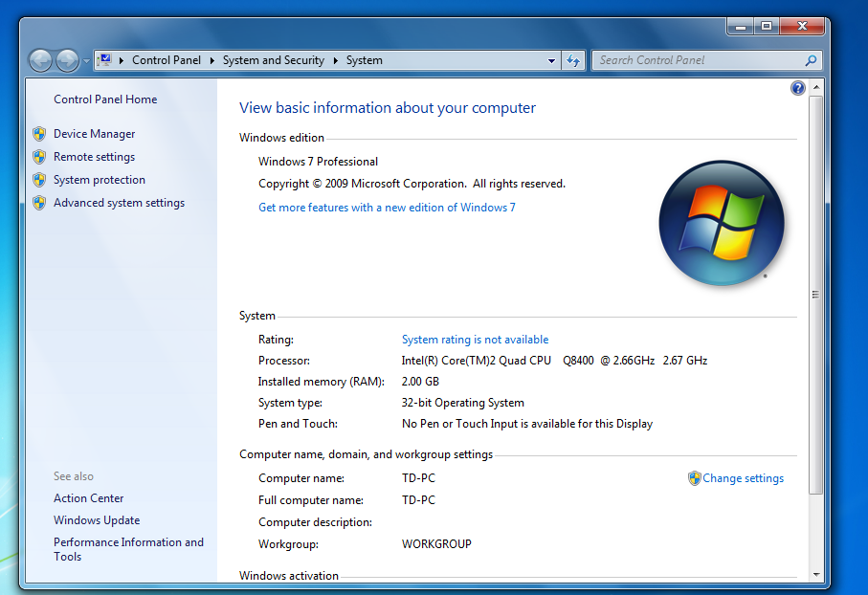Click the scrollbar down arrow
This screenshot has height=595, width=868.
click(815, 575)
